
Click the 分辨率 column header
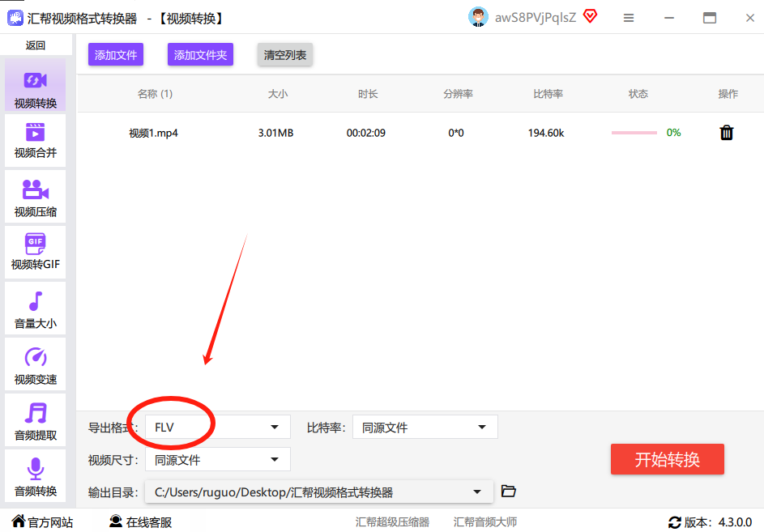click(458, 94)
